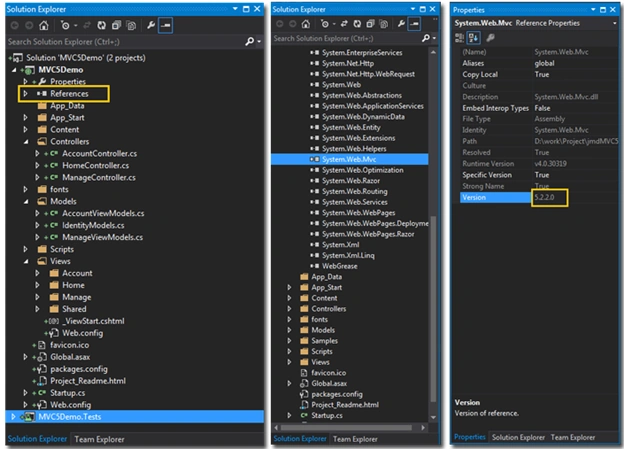Click Show All Files icon in left Solution Explorer

coord(131,26)
